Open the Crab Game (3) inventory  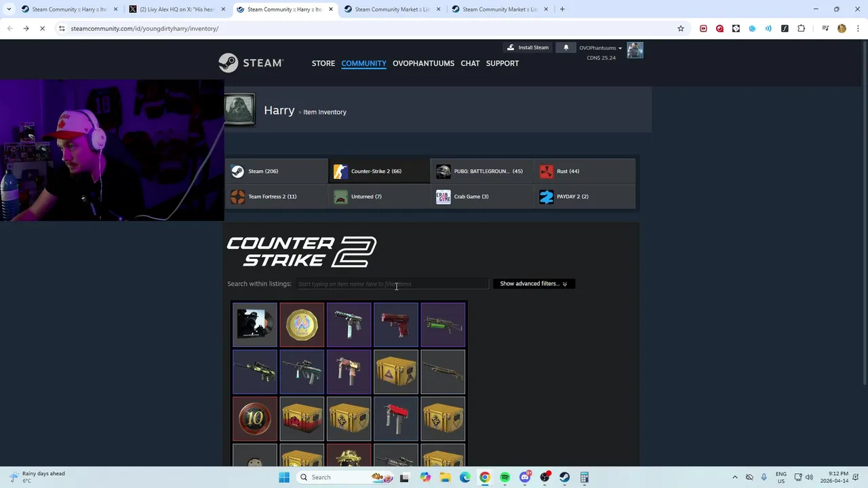(x=482, y=197)
